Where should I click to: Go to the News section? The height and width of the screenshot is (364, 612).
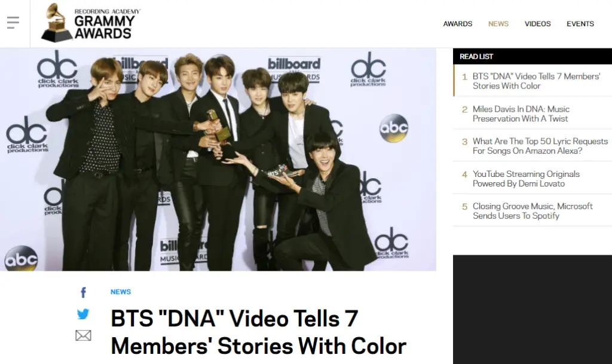click(x=498, y=24)
